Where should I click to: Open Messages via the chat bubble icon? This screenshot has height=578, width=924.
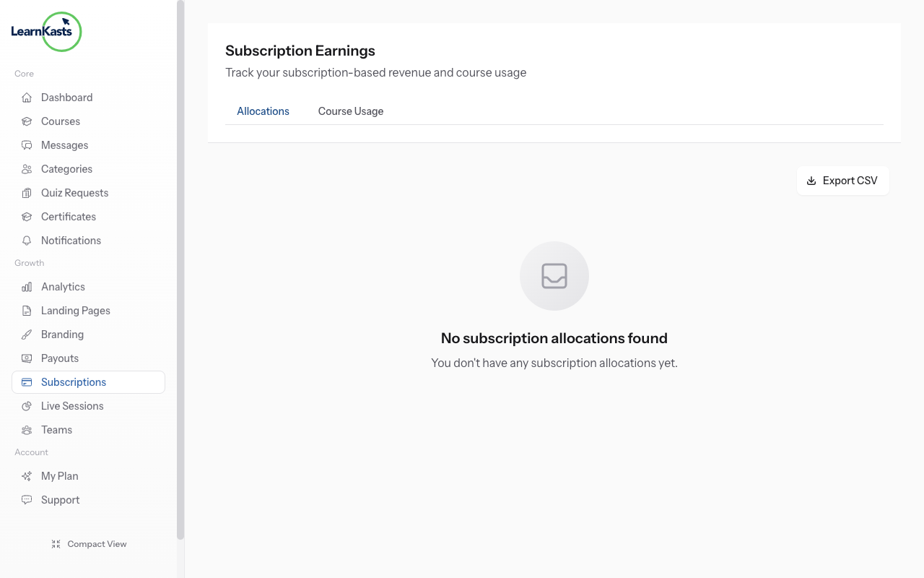tap(27, 144)
